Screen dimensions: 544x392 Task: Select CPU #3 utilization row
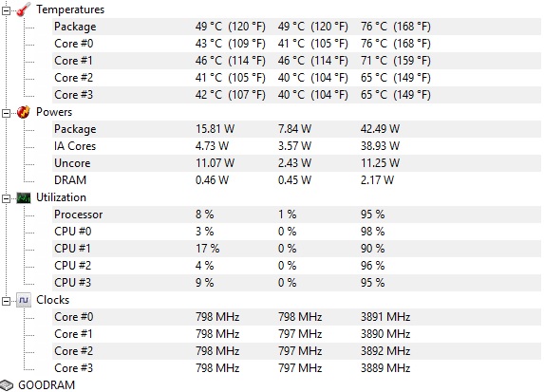tap(296, 283)
